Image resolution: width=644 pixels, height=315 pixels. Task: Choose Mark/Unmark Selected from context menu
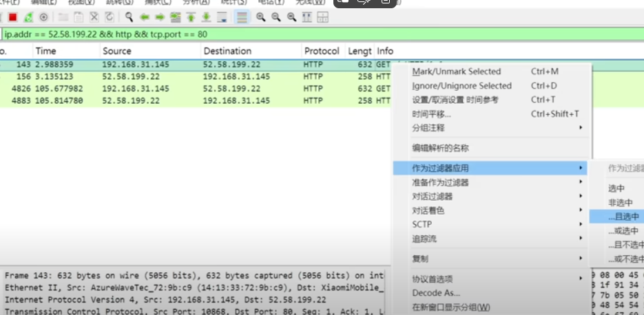(x=456, y=72)
